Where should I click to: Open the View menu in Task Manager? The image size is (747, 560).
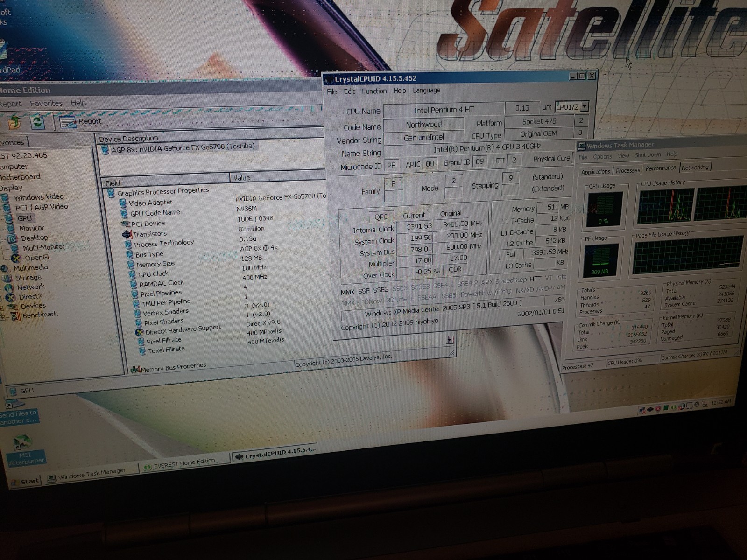[x=623, y=156]
